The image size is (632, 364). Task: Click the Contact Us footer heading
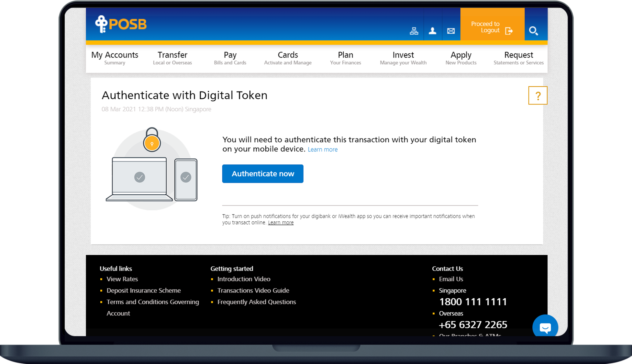[447, 269]
